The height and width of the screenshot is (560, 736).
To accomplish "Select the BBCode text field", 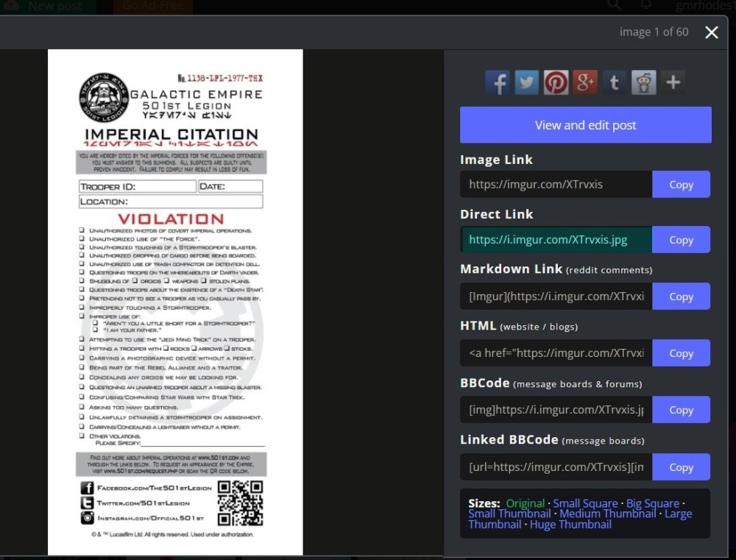I will click(x=556, y=410).
